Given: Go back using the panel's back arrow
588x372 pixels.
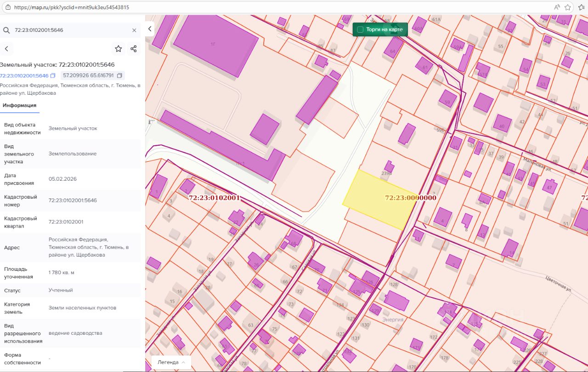Looking at the screenshot, I should (6, 49).
